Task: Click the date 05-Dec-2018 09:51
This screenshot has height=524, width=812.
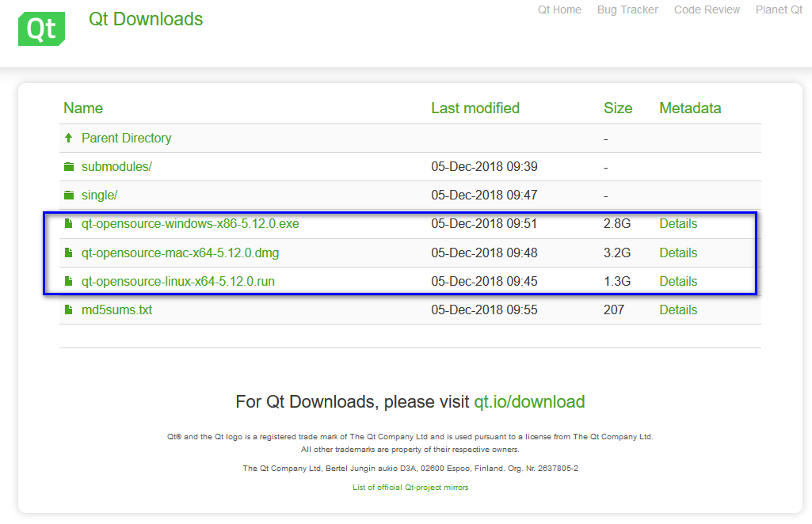Action: [484, 223]
